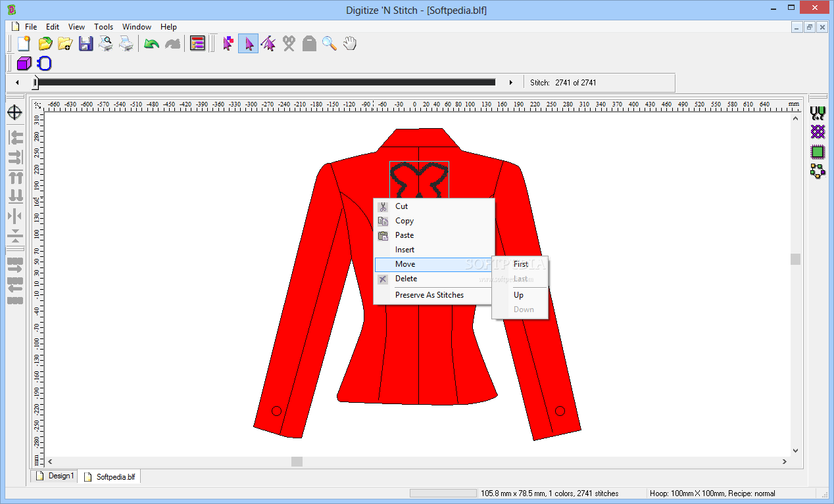
Task: Step stitch slider left with arrow
Action: 17,83
